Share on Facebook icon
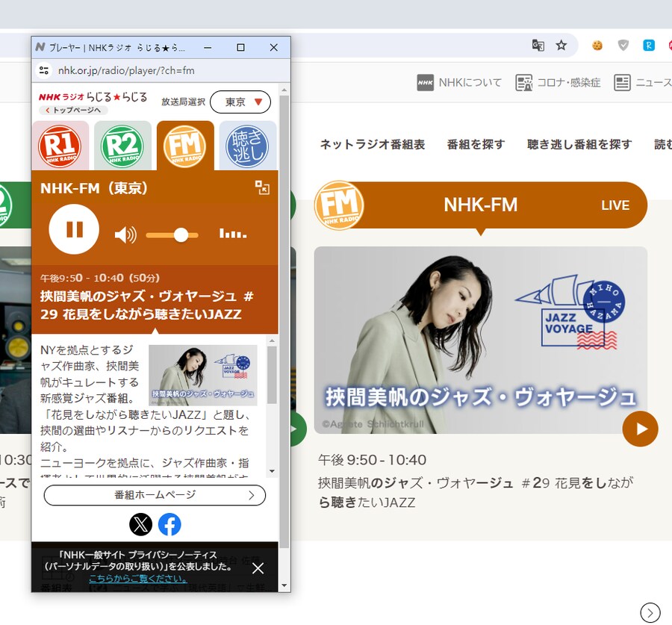This screenshot has height=625, width=672. click(x=169, y=524)
